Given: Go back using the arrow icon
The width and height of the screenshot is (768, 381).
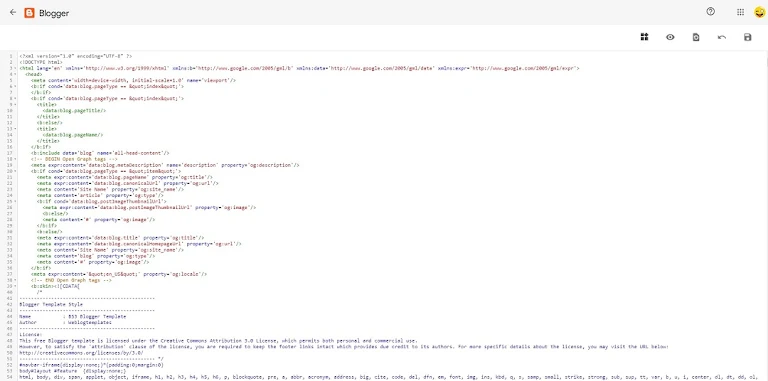Looking at the screenshot, I should point(13,12).
